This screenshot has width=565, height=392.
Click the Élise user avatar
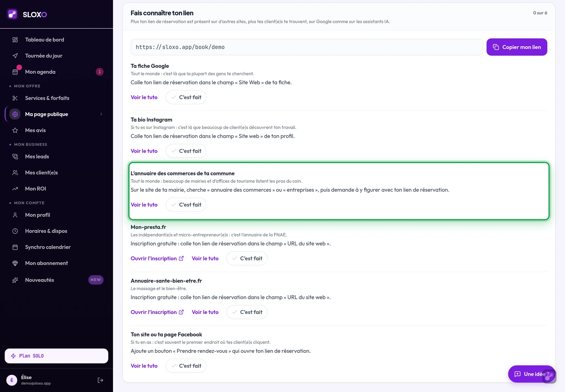coord(12,380)
